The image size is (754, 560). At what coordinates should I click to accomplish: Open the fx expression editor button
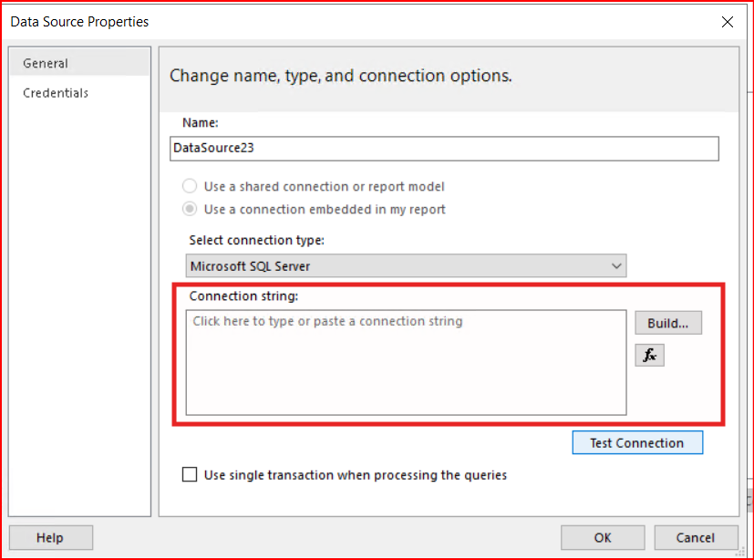[x=649, y=356]
